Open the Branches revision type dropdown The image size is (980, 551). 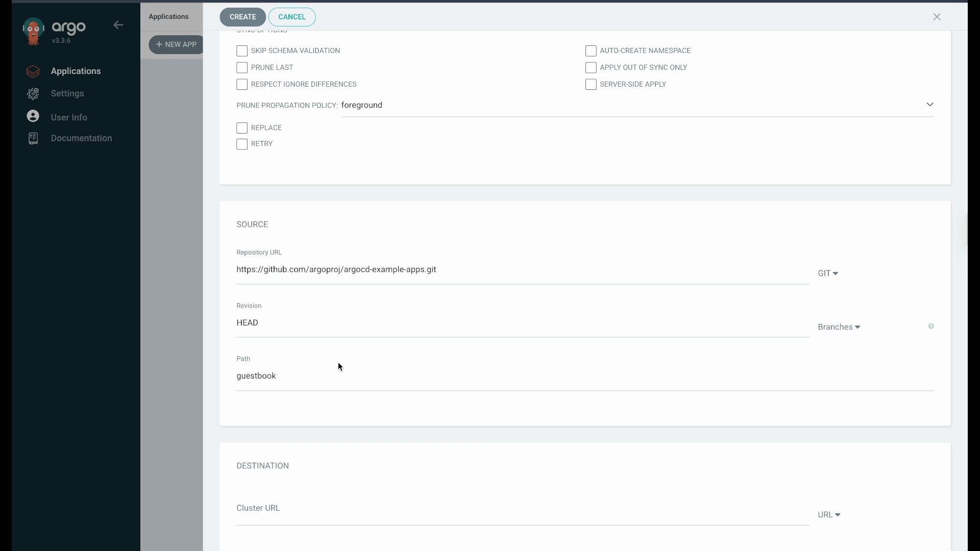[x=839, y=327]
